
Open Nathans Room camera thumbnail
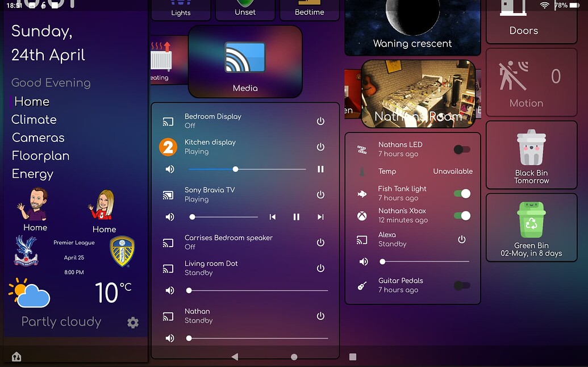click(419, 94)
